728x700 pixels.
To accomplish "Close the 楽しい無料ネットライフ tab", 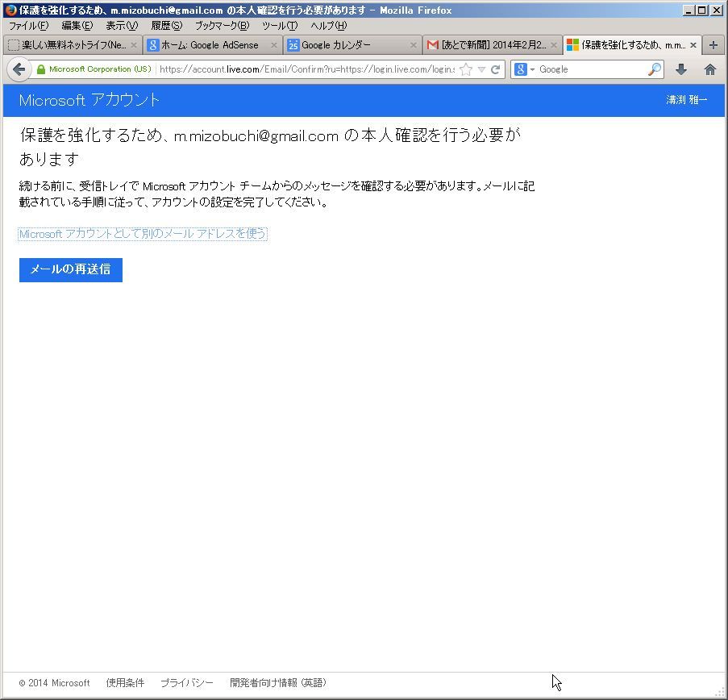I will coord(134,45).
